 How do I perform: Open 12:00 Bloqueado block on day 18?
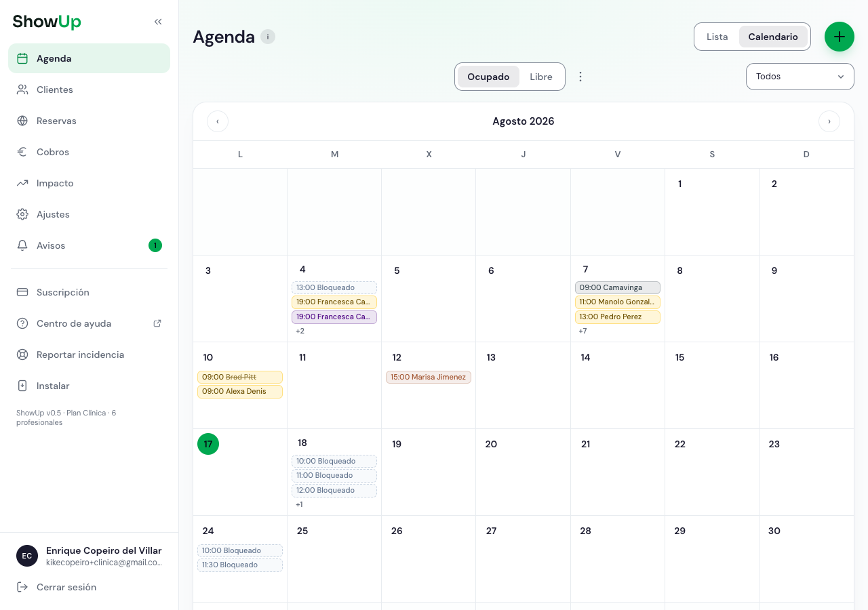click(334, 490)
